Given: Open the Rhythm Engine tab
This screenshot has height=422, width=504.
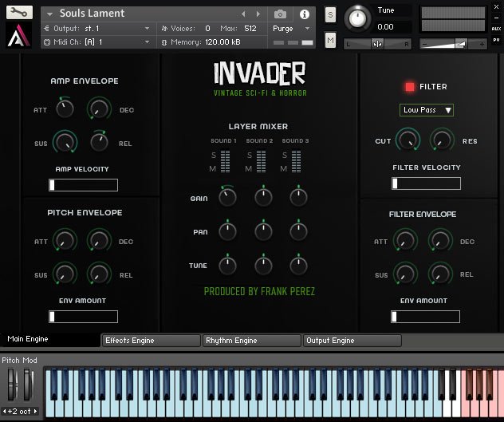Looking at the screenshot, I should [251, 341].
